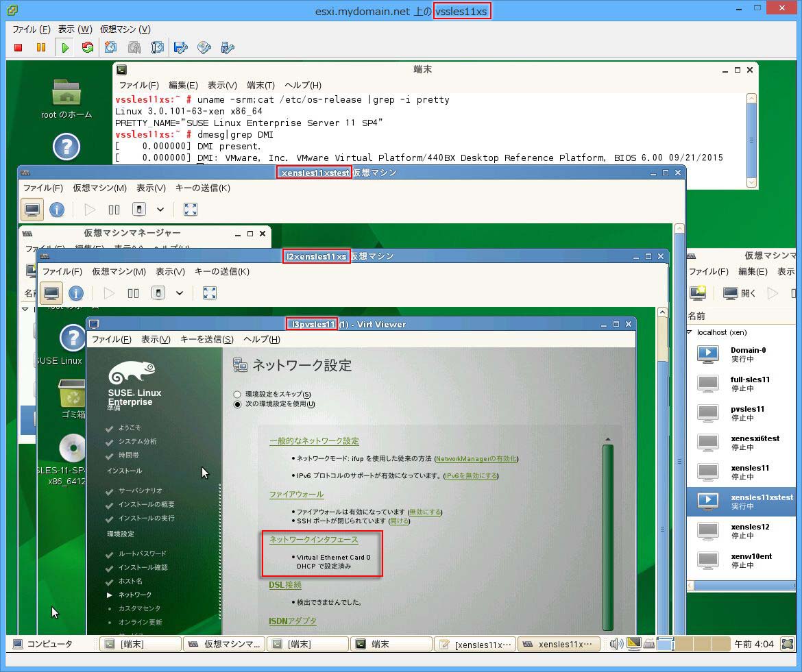This screenshot has width=802, height=672.
Task: Select 次の環境設定を使用 radio button
Action: 236,404
